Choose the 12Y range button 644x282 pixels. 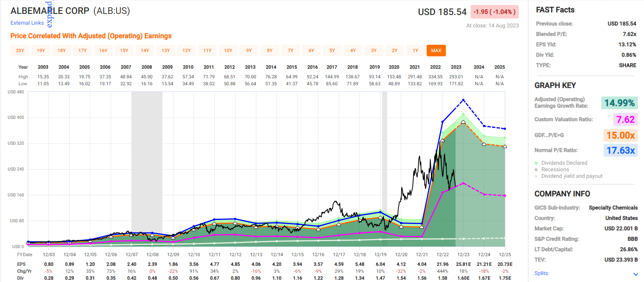click(x=187, y=51)
